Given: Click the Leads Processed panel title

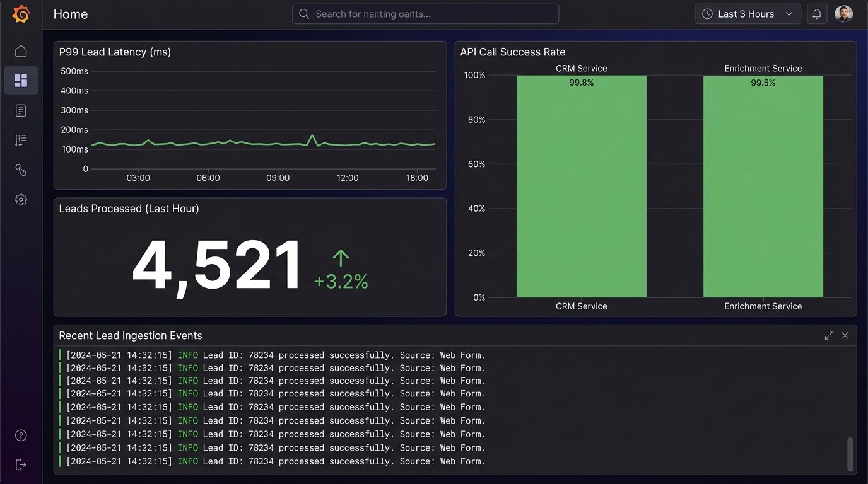Looking at the screenshot, I should [129, 209].
